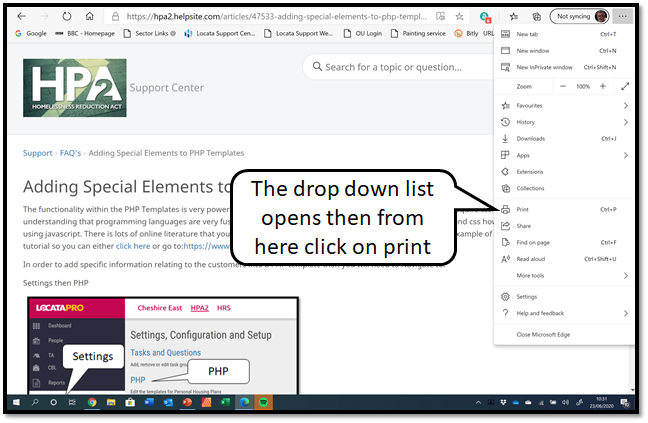Select Share in the Edge menu
This screenshot has height=423, width=648.
564,226
